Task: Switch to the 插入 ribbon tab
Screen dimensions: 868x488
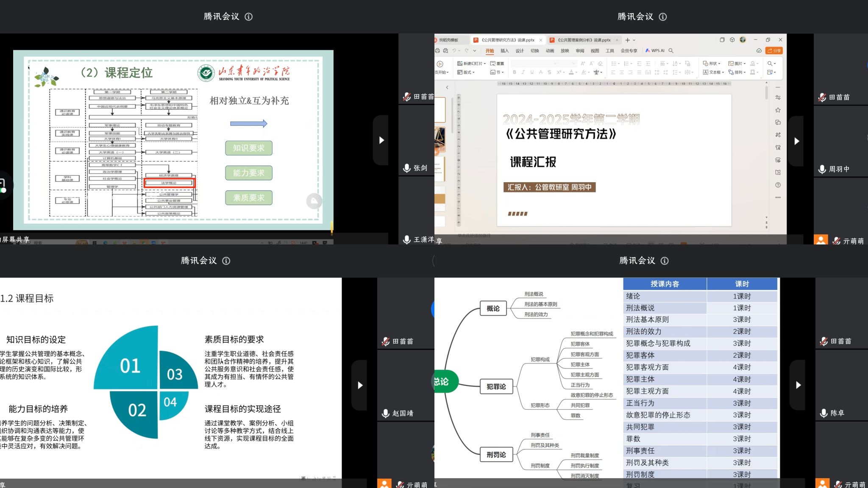Action: 504,51
